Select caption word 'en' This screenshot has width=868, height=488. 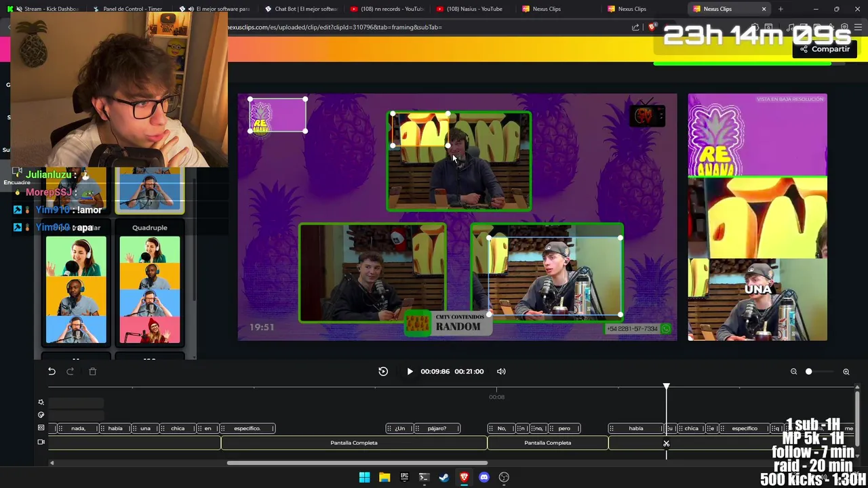[x=208, y=428]
